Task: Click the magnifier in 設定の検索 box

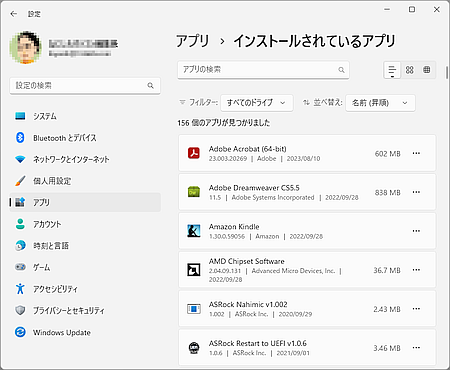Action: [x=151, y=86]
